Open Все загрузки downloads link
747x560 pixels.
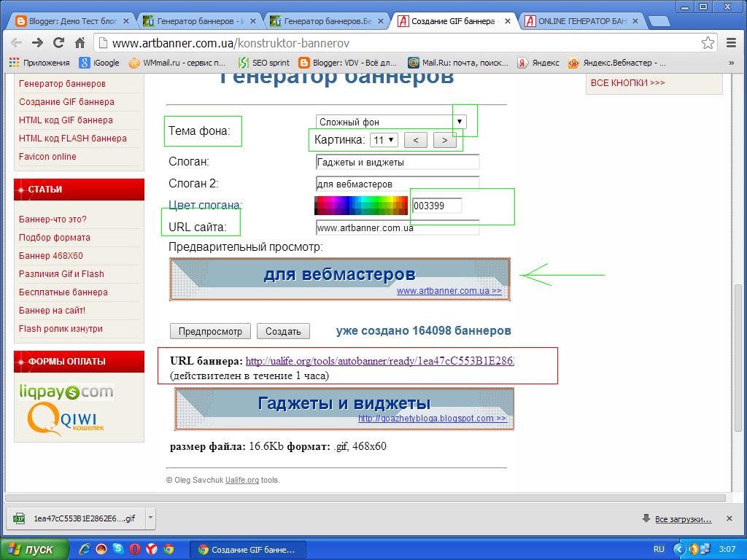pyautogui.click(x=683, y=518)
